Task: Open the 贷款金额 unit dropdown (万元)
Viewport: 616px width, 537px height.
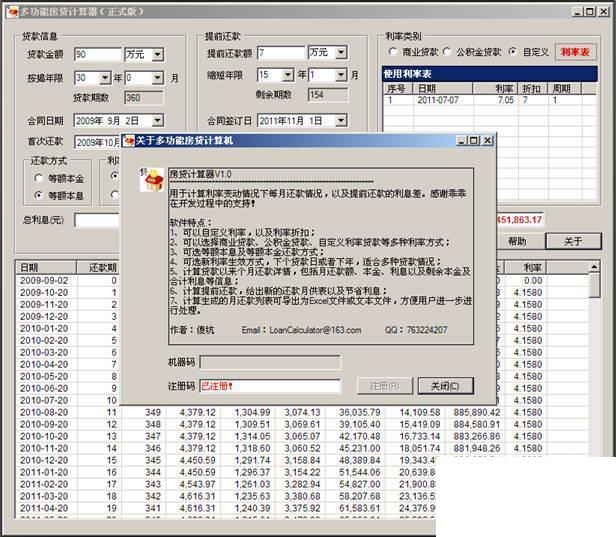Action: 158,54
